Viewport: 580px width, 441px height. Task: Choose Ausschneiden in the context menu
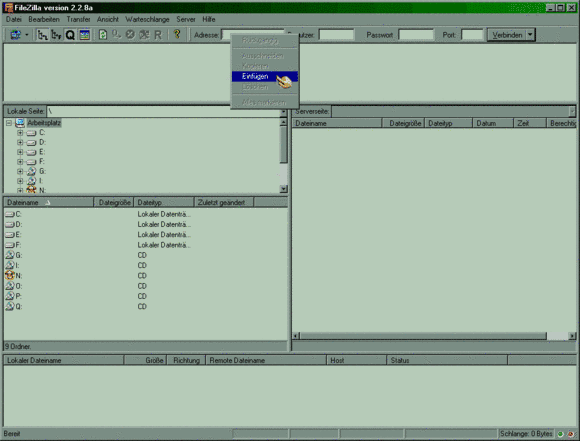pos(264,56)
